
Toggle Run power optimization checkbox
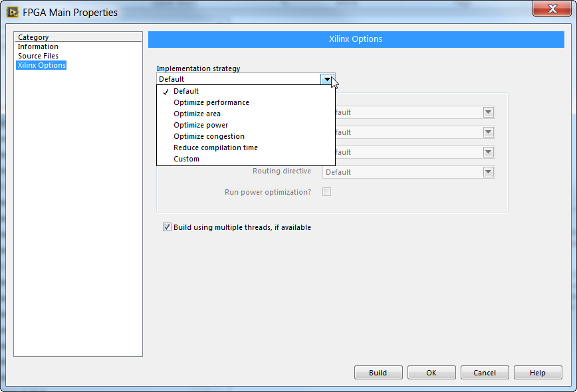pyautogui.click(x=327, y=191)
